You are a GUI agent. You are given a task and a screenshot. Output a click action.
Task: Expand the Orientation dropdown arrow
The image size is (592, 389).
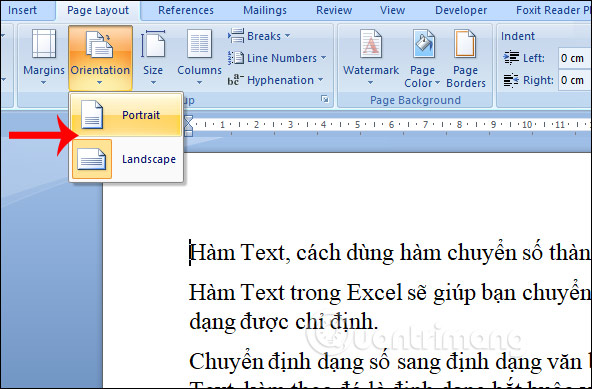pos(99,82)
